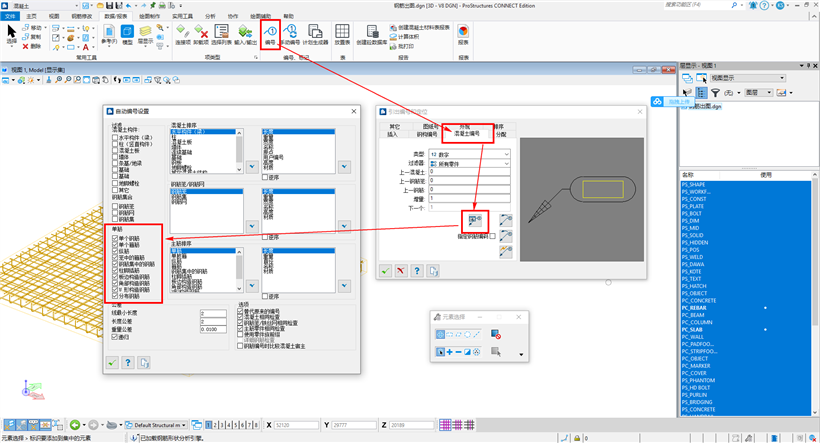Click the 增量 input field
820x443 pixels.
(x=471, y=198)
